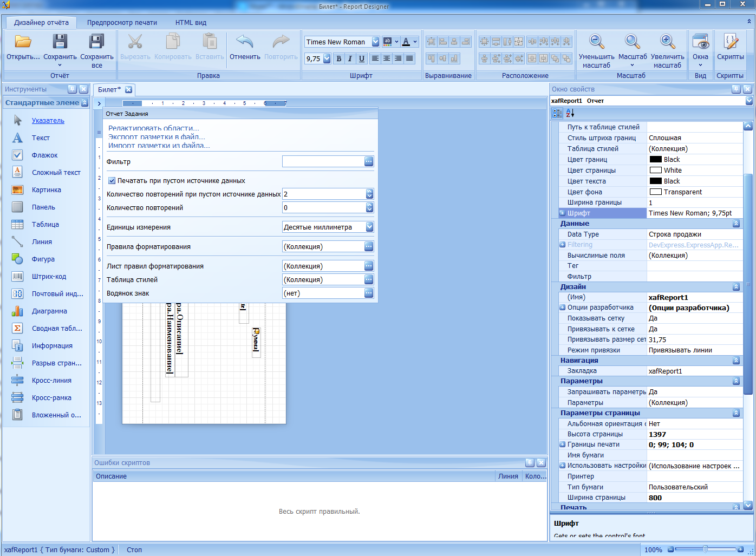Select the Диаграмма chart tool
Viewport: 756px width, 556px height.
[49, 311]
